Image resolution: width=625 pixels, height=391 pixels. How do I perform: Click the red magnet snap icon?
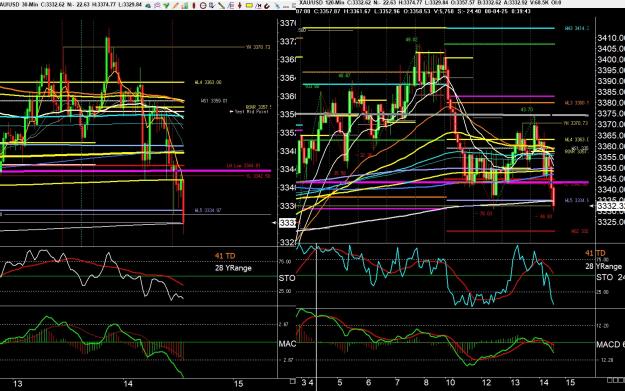(x=267, y=6)
